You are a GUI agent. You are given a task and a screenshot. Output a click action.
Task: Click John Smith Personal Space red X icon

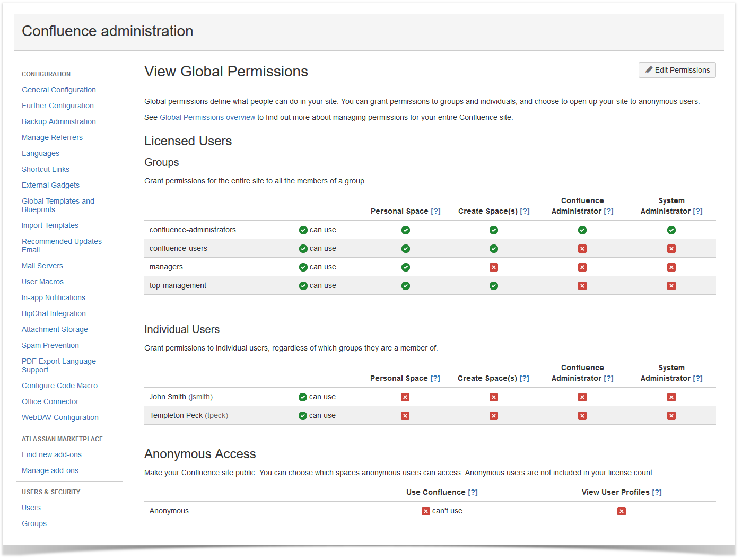click(x=405, y=397)
